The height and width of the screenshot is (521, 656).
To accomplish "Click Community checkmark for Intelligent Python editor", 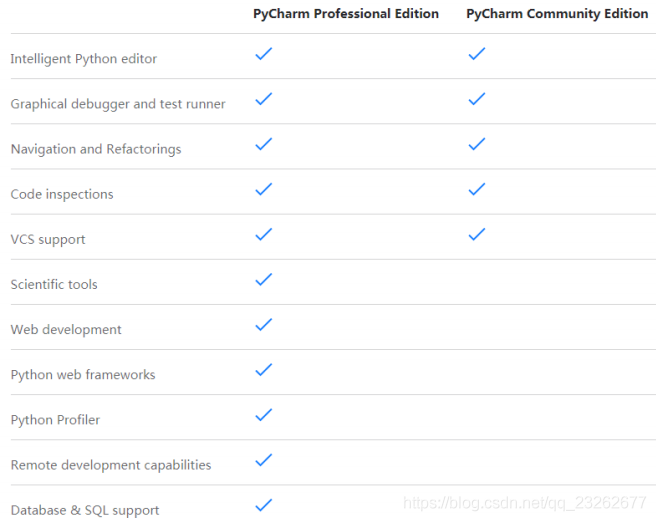I will coord(477,54).
